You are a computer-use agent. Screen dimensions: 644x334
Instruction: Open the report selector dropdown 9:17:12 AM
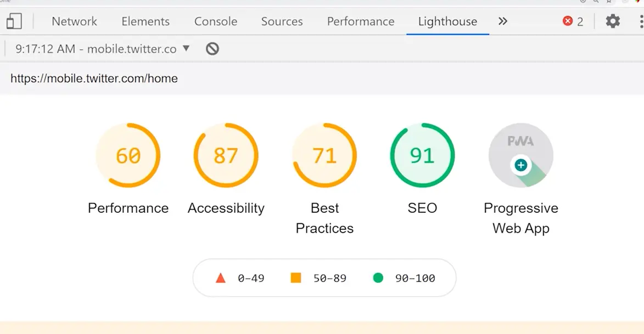(x=102, y=49)
